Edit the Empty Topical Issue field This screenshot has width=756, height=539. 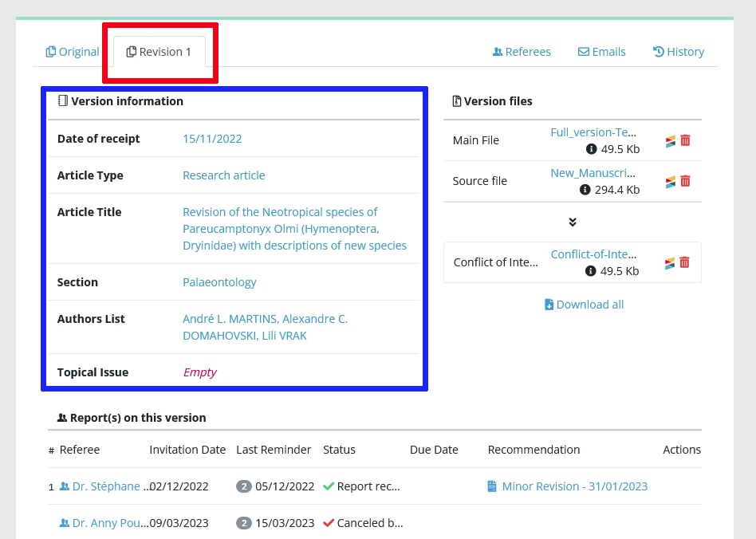tap(199, 372)
